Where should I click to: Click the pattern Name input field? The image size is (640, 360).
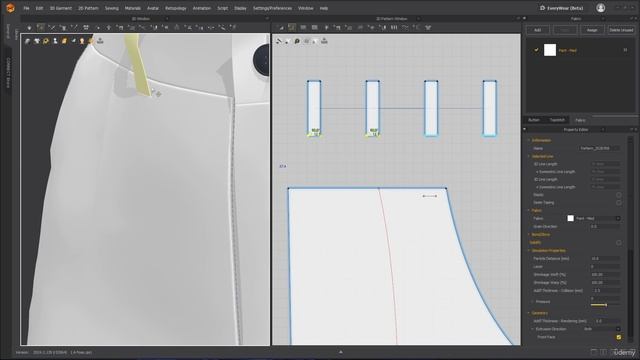(x=600, y=148)
